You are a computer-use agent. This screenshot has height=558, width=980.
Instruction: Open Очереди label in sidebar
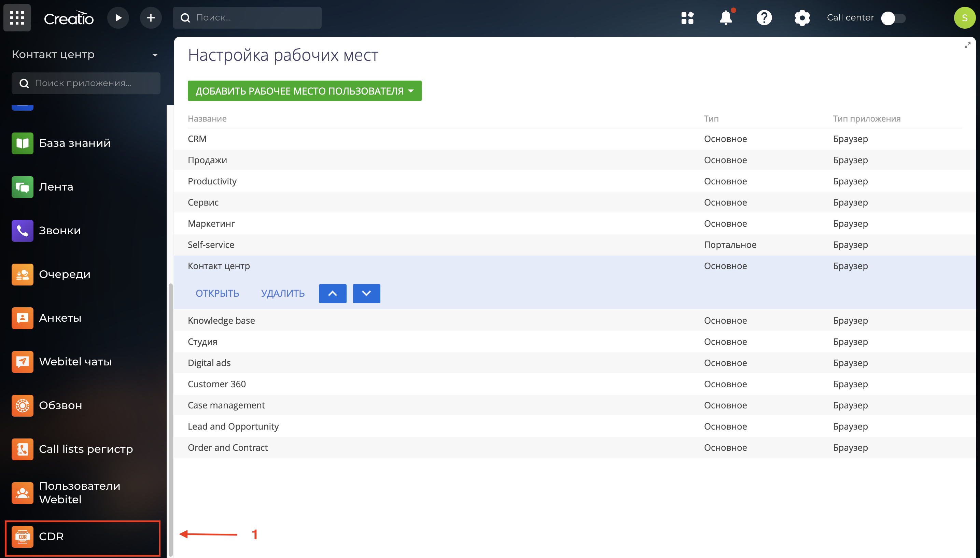[x=65, y=275]
